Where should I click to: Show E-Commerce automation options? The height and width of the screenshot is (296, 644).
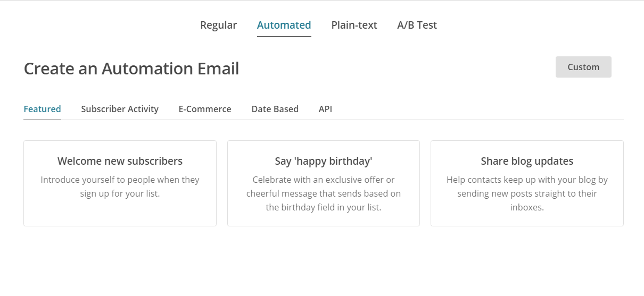205,109
